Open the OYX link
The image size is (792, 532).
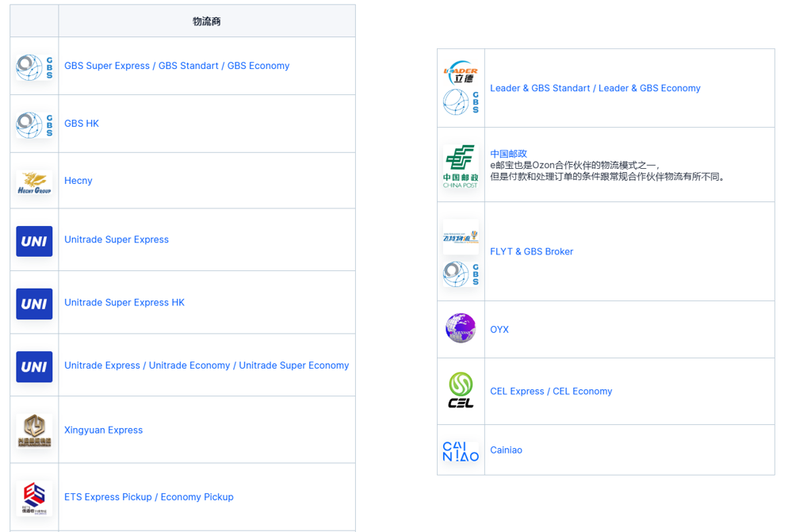(x=499, y=329)
